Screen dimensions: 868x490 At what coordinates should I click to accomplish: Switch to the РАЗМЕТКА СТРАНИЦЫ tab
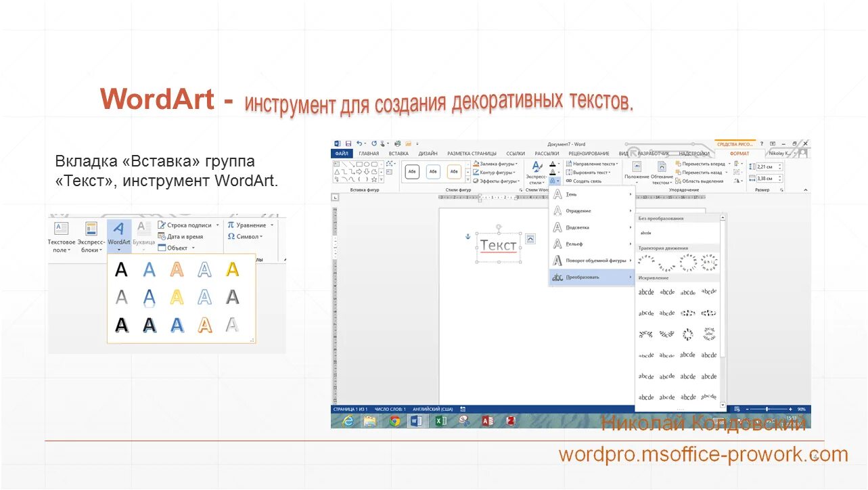472,154
